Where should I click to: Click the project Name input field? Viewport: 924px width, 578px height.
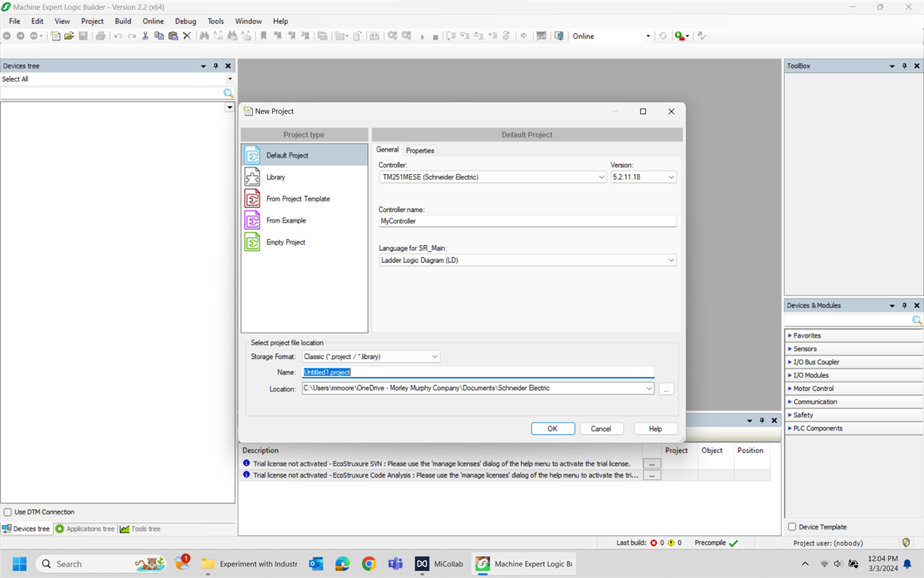point(478,372)
